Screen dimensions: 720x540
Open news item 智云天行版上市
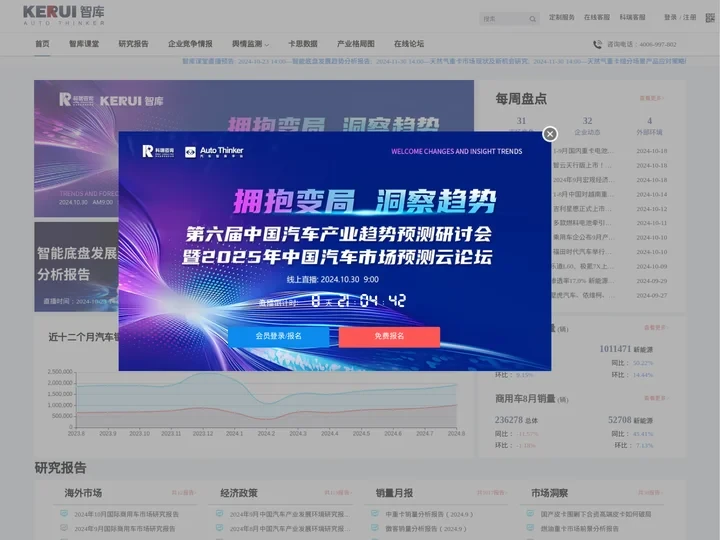582,165
